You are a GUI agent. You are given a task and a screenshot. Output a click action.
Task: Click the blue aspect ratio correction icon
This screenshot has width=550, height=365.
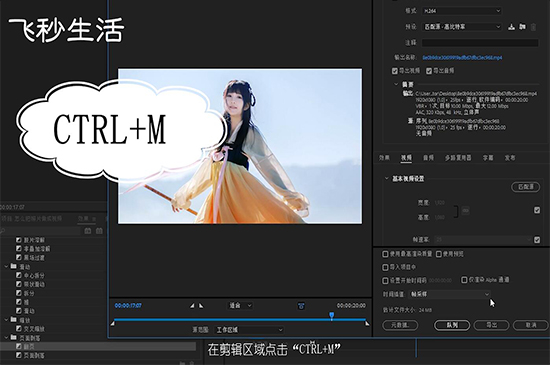click(301, 306)
